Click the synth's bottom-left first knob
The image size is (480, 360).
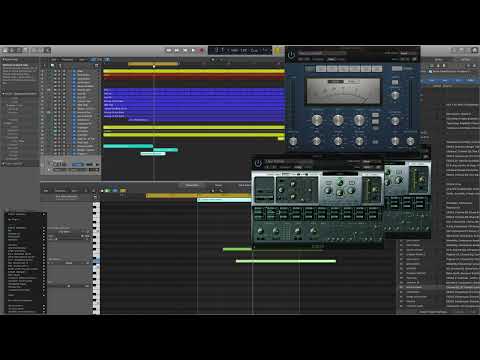(260, 231)
